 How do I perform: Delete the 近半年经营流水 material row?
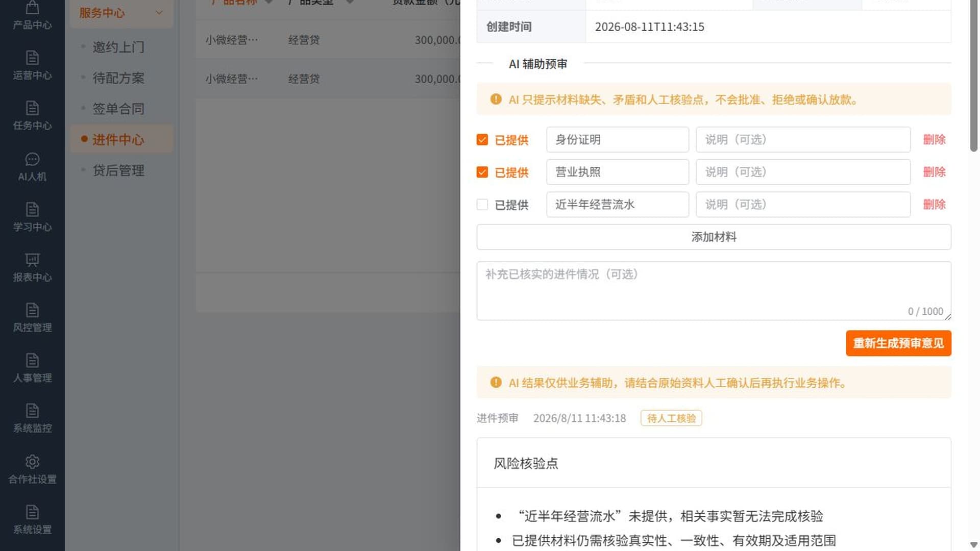tap(934, 204)
